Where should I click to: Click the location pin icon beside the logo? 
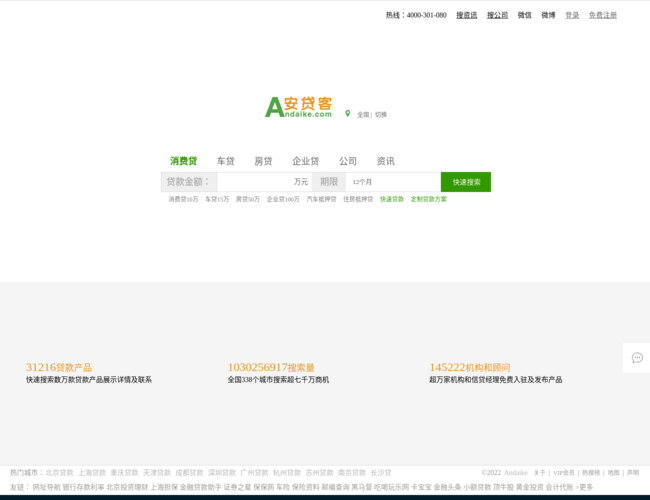tap(348, 114)
